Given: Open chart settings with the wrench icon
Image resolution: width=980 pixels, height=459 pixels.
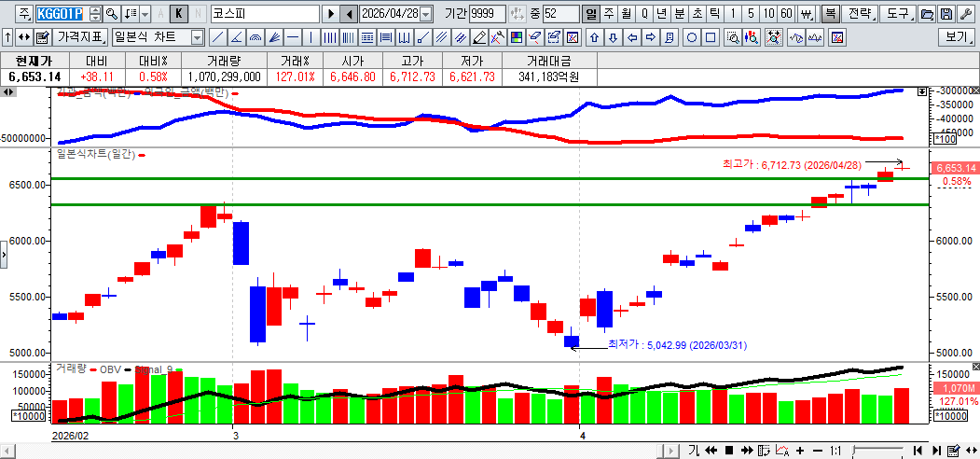Looking at the screenshot, I should tap(965, 14).
